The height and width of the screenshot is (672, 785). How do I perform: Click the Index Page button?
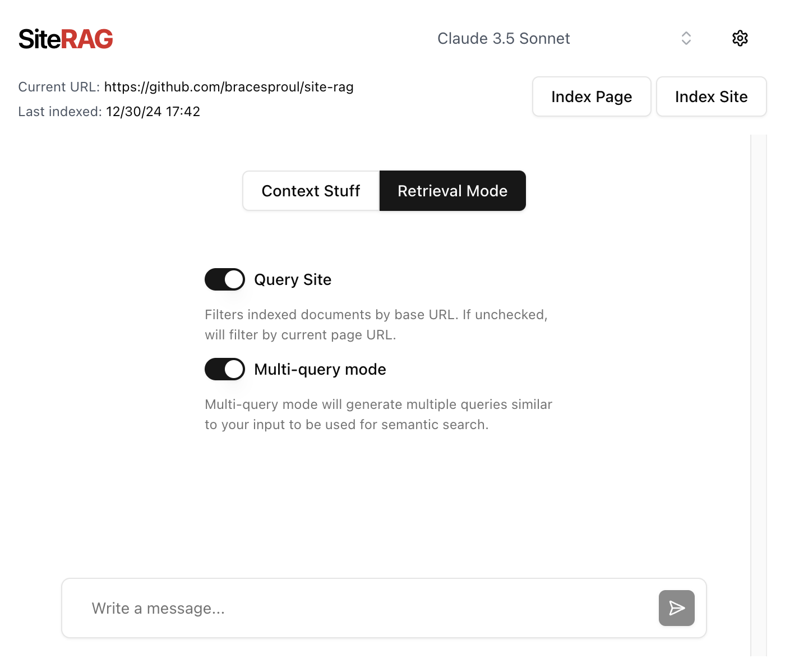pos(592,96)
